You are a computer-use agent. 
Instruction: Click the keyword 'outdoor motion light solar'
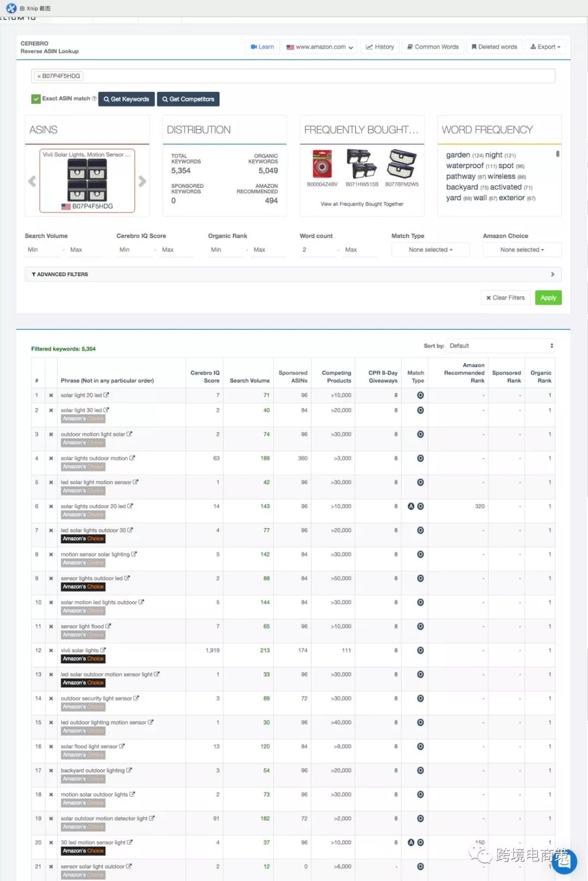[93, 434]
